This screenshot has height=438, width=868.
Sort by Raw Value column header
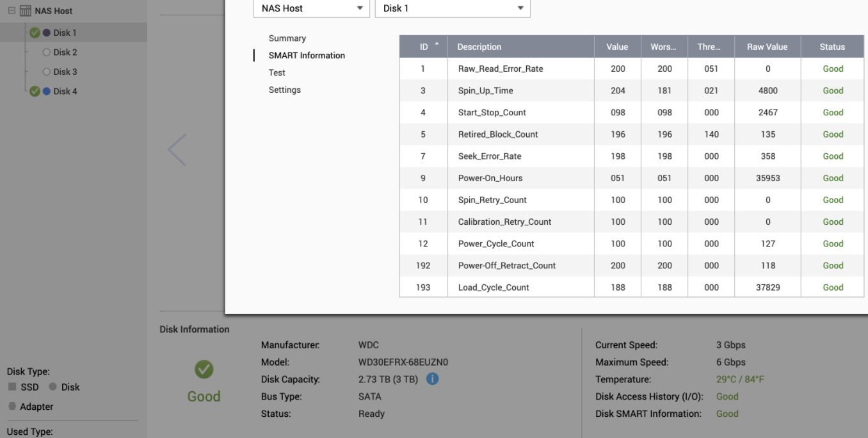[x=767, y=47]
